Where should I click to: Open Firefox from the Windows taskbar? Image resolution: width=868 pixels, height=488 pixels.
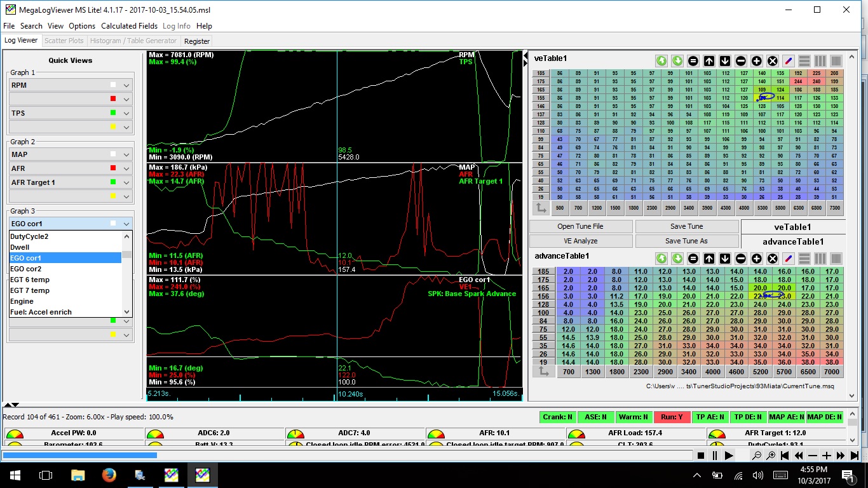point(109,475)
